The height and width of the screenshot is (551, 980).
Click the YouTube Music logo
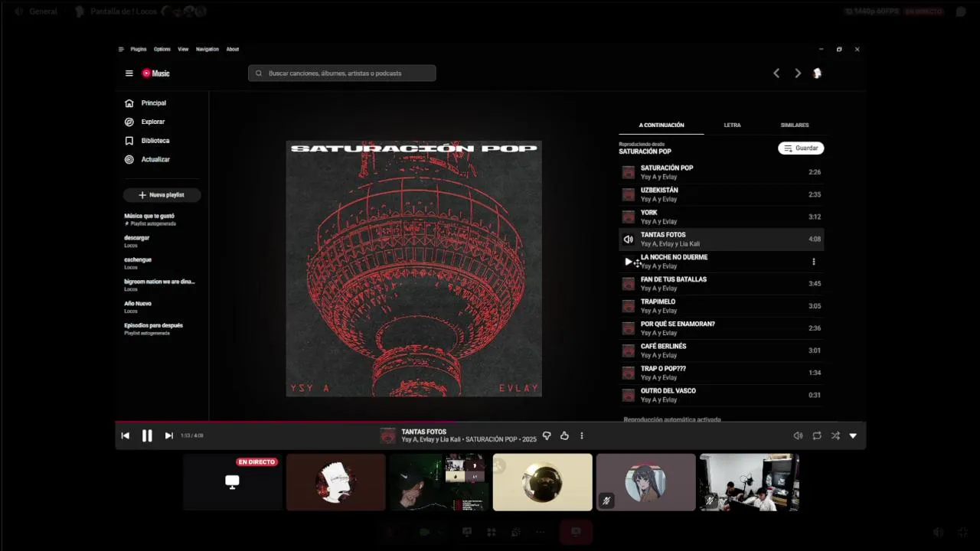[155, 73]
